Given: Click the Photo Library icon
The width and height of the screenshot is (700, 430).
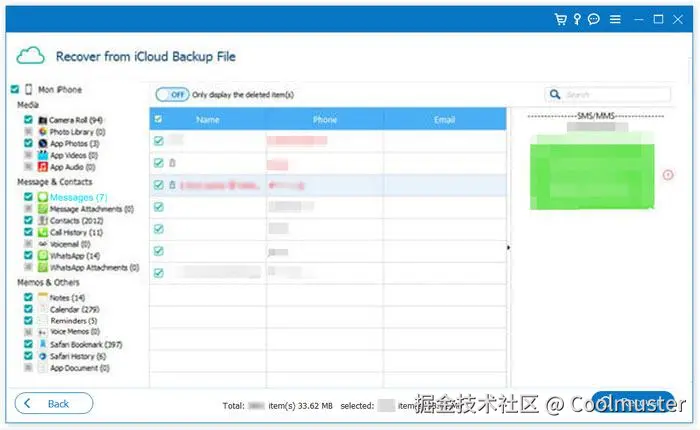Looking at the screenshot, I should point(42,132).
